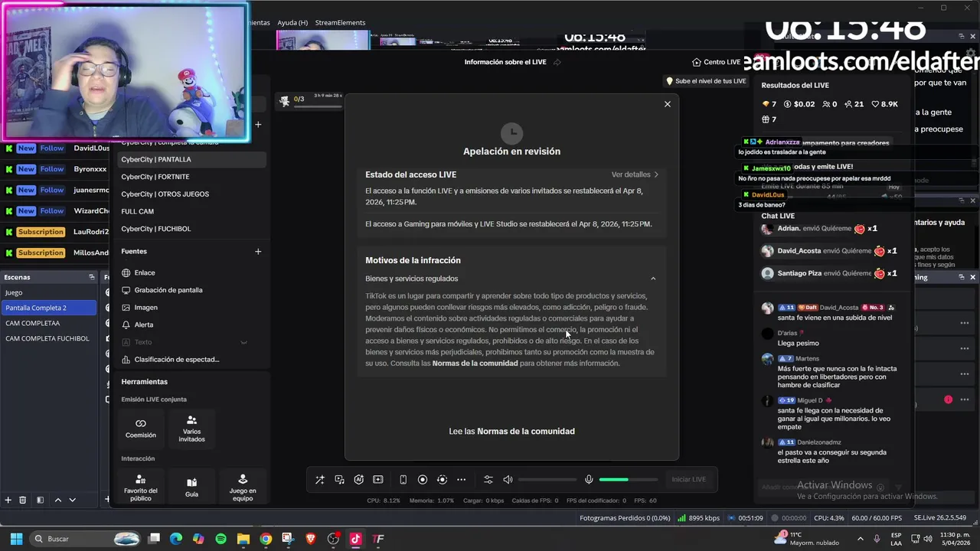The width and height of the screenshot is (980, 551).
Task: Add Clasificación de espectadores source
Action: pos(170,360)
